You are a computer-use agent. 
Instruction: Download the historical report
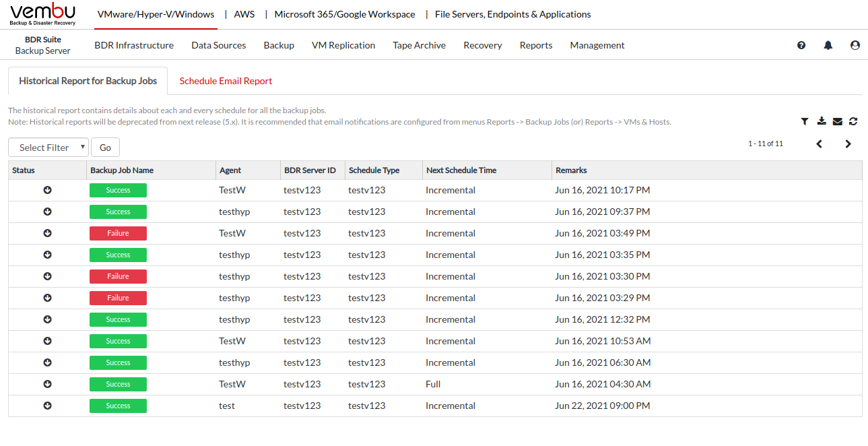pyautogui.click(x=821, y=121)
